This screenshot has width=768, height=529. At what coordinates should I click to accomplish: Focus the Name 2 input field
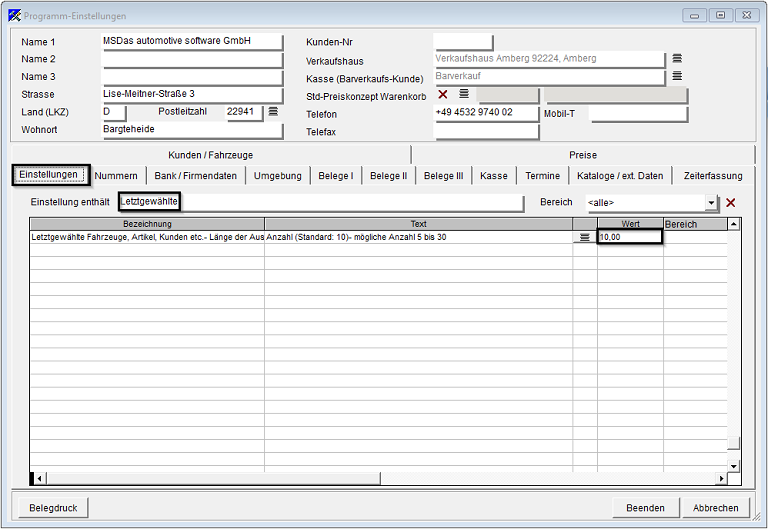tap(192, 59)
